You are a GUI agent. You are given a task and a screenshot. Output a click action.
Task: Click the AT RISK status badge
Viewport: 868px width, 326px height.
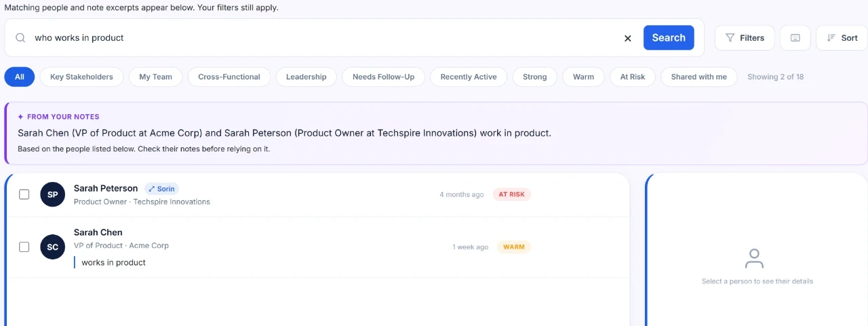pos(512,194)
